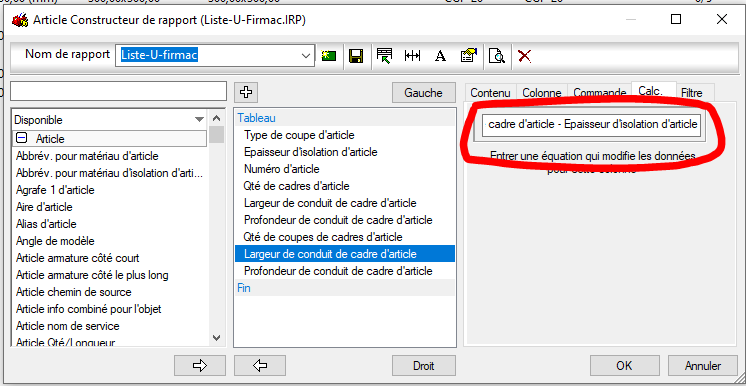The height and width of the screenshot is (386, 746).
Task: Click the available list scrollbar down arrow
Action: point(216,337)
